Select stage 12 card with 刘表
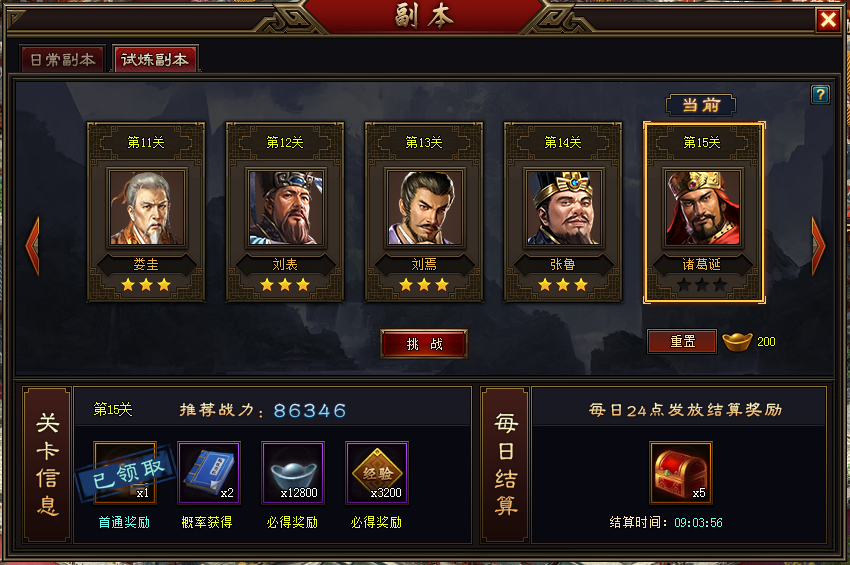850x565 pixels. (x=285, y=212)
